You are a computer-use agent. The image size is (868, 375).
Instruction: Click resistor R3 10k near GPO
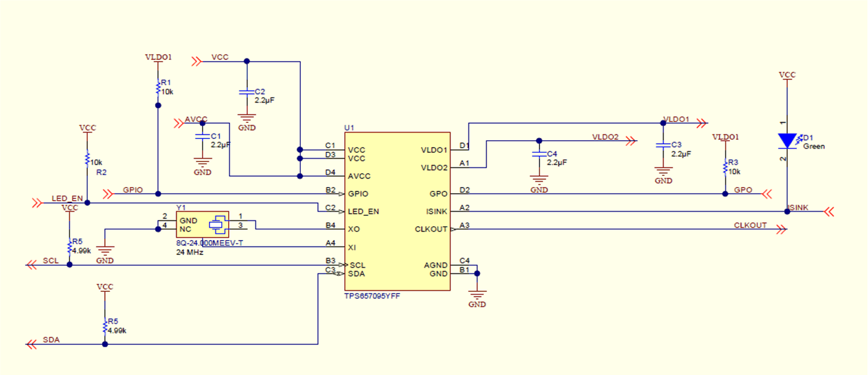725,167
